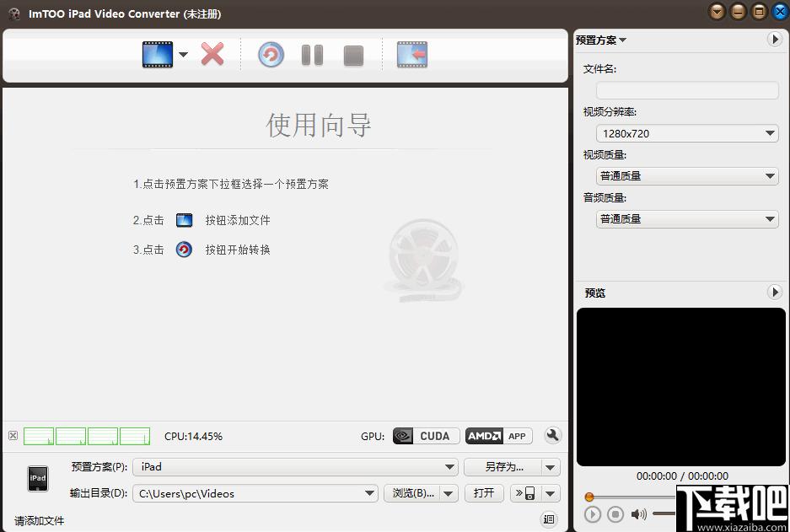The height and width of the screenshot is (532, 790).
Task: Close the CPU usage graph with X box
Action: tap(13, 435)
